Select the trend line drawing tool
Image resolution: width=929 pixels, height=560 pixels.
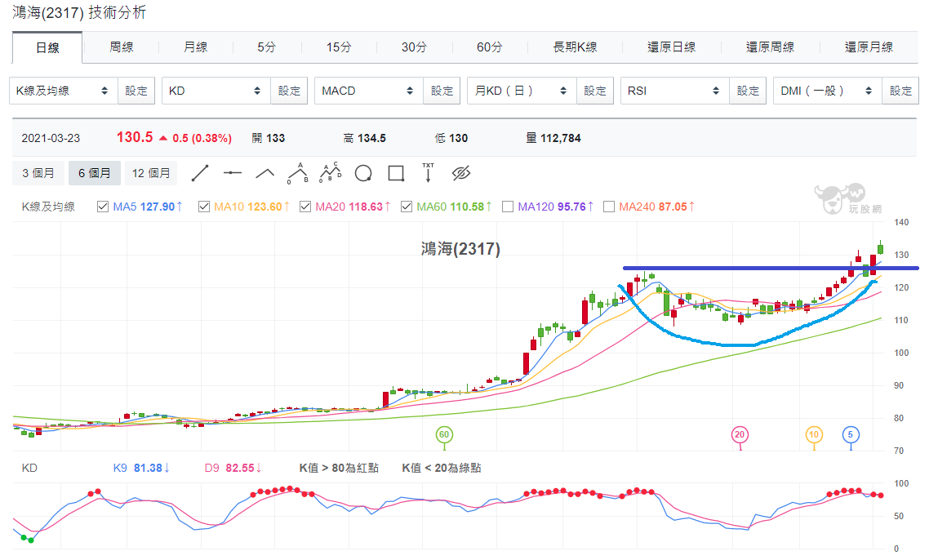(200, 173)
